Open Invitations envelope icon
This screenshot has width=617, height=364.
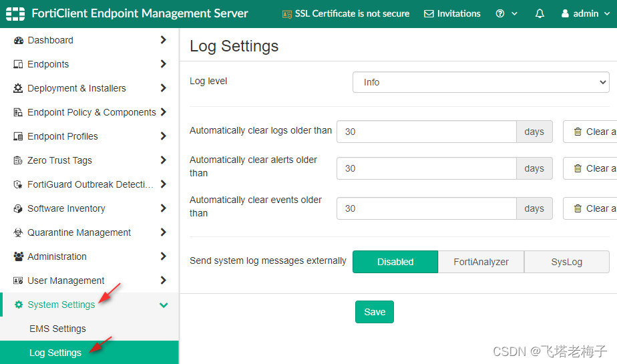(x=429, y=14)
